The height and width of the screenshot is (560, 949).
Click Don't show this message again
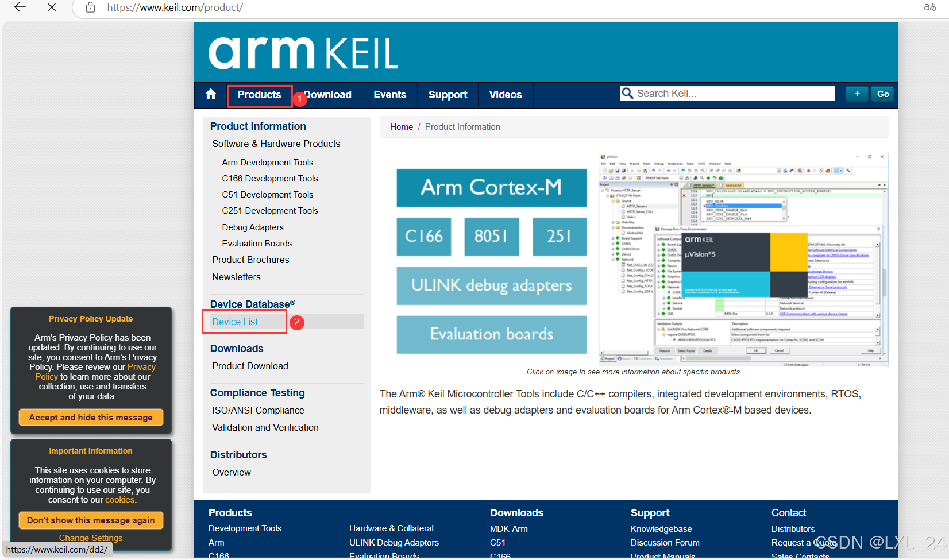click(91, 520)
